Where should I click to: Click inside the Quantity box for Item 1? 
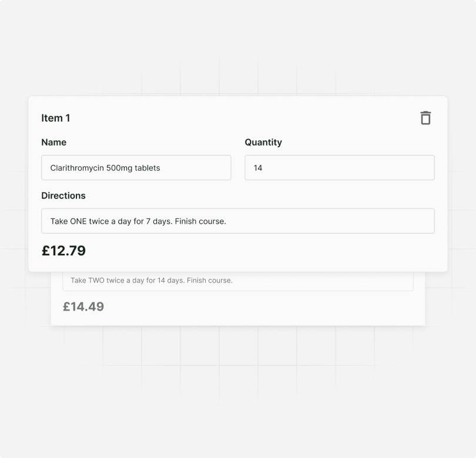(338, 167)
